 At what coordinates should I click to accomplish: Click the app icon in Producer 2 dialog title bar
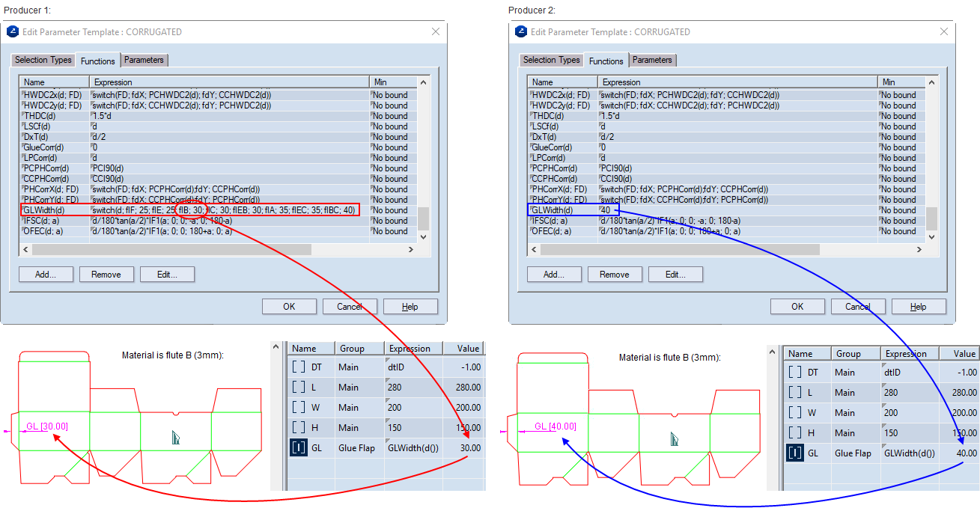[x=520, y=32]
